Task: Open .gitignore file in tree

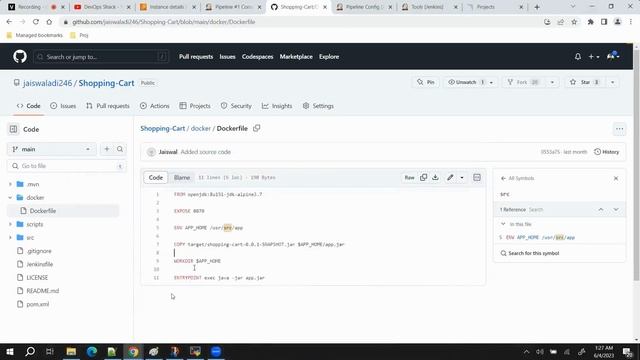Action: [39, 251]
